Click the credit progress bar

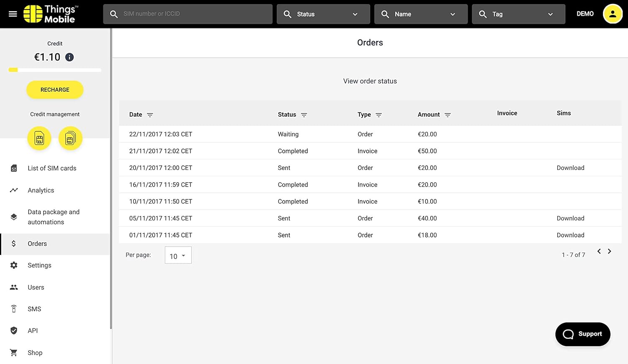[x=55, y=70]
